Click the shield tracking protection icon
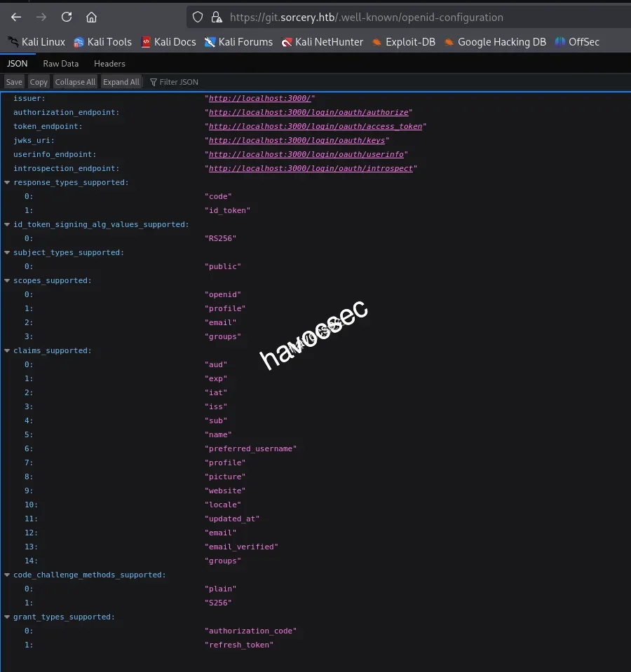The height and width of the screenshot is (672, 631). click(198, 17)
